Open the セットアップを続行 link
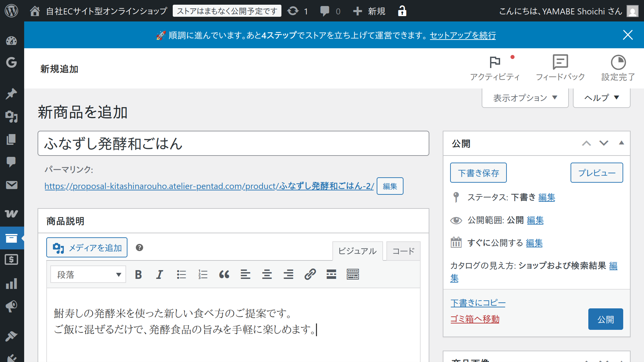Viewport: 644px width, 362px height. point(463,36)
